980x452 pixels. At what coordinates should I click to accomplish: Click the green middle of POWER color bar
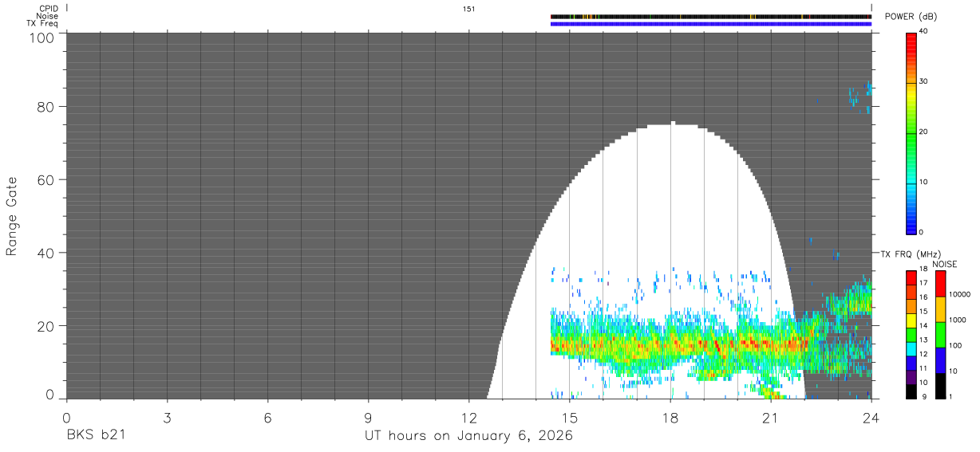(x=911, y=132)
